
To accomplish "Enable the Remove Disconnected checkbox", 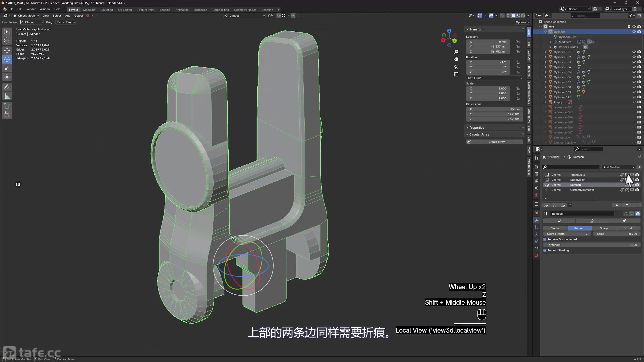I will point(545,239).
